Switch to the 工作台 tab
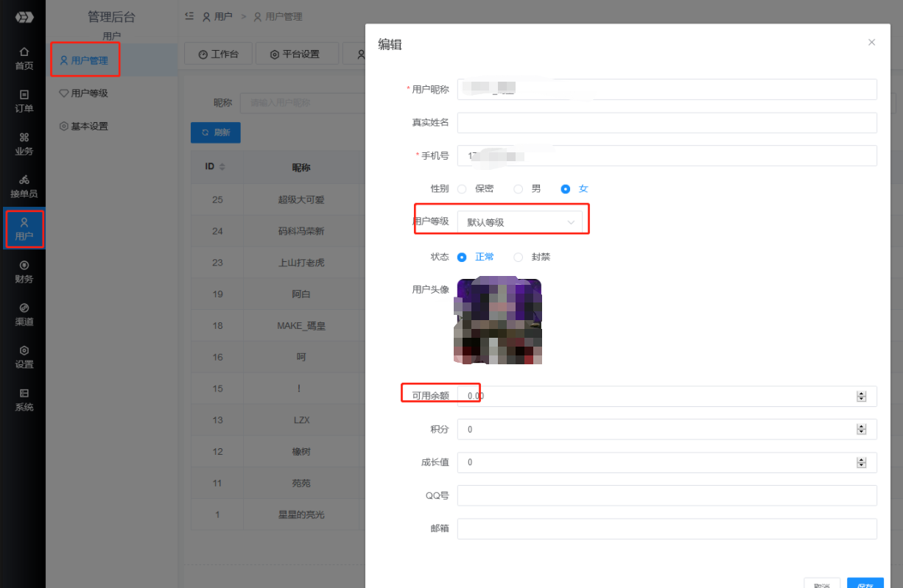Image resolution: width=903 pixels, height=588 pixels. tap(218, 54)
